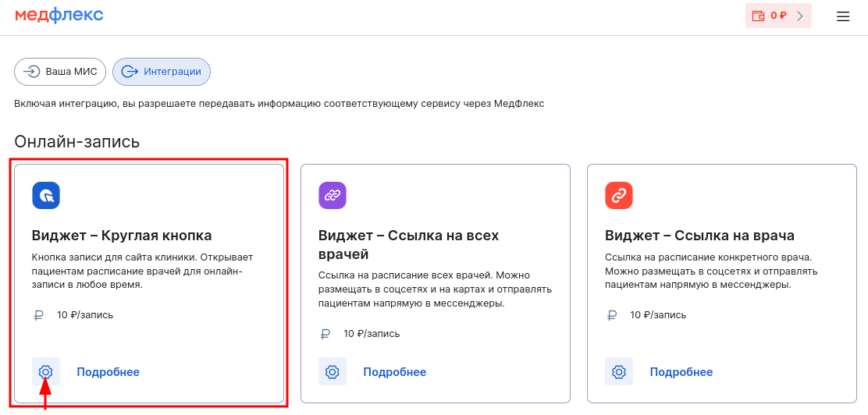Screen dimensions: 868x415
Task: Click the purple chain-link icon of the widget
Action: point(333,195)
